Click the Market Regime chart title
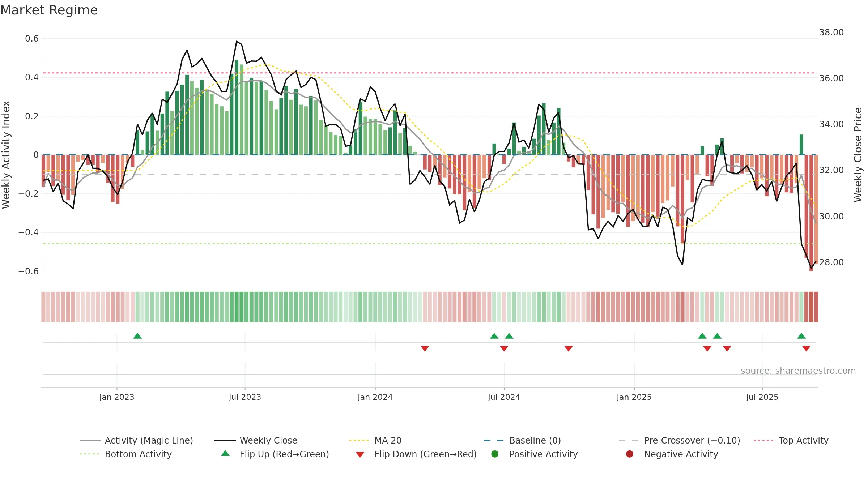This screenshot has height=488, width=868. (x=49, y=10)
